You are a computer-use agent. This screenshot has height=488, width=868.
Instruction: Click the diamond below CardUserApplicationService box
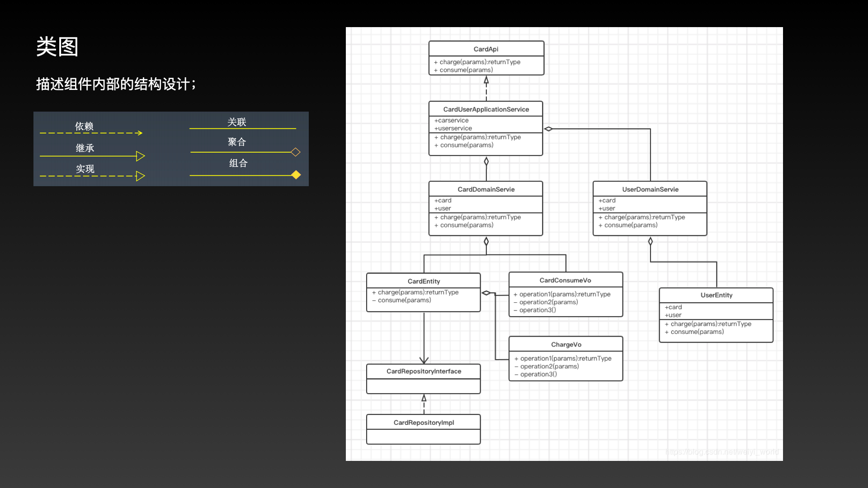[x=486, y=161]
